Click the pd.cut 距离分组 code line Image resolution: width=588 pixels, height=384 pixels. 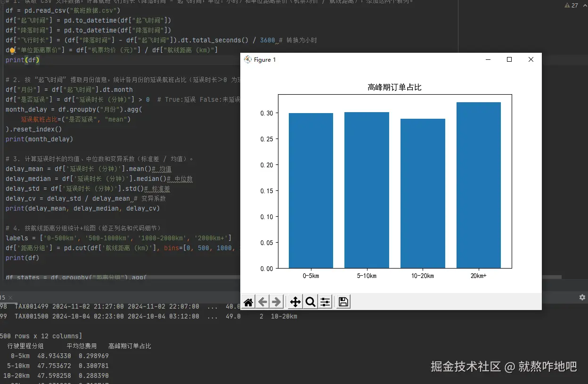click(123, 248)
